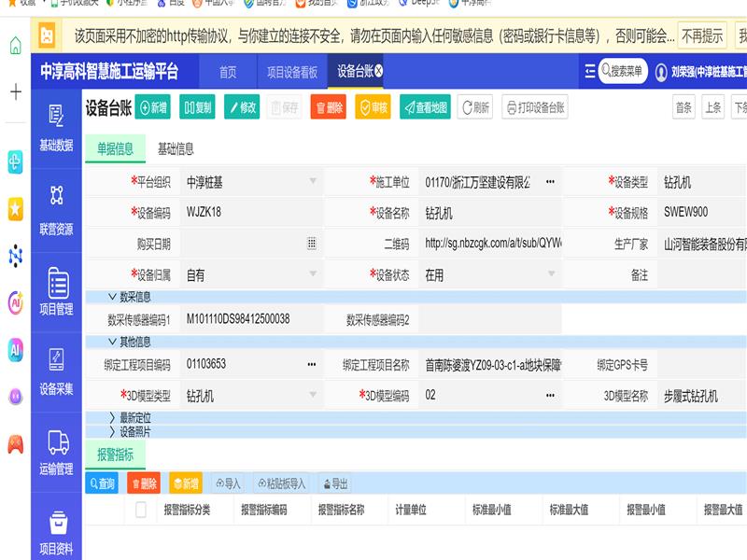Click the 购买日期 calendar picker icon
This screenshot has width=747, height=560.
click(x=312, y=244)
